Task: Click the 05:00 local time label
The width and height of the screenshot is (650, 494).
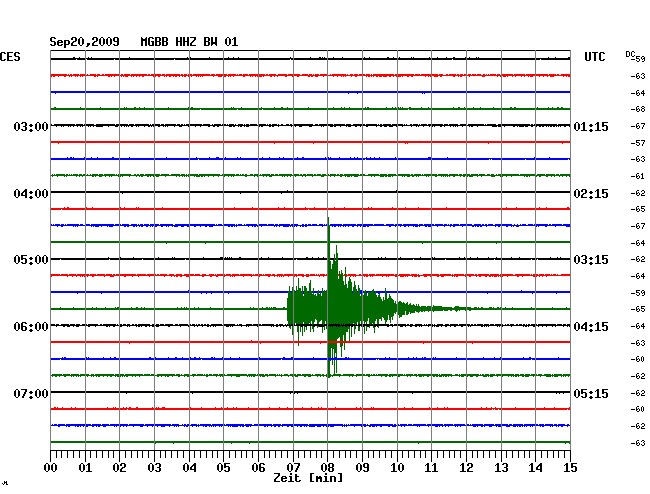Action: (x=31, y=259)
